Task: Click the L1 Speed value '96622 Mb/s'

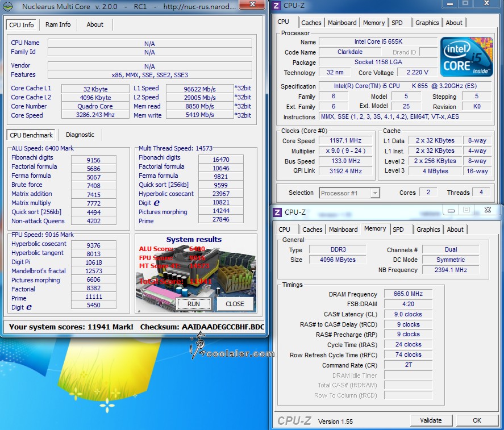Action: click(199, 89)
